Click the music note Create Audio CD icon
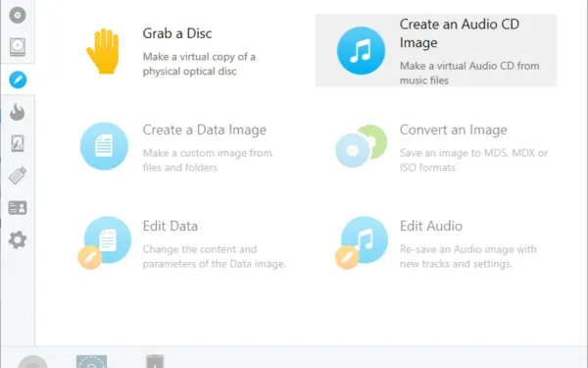588x368 pixels. tap(361, 50)
